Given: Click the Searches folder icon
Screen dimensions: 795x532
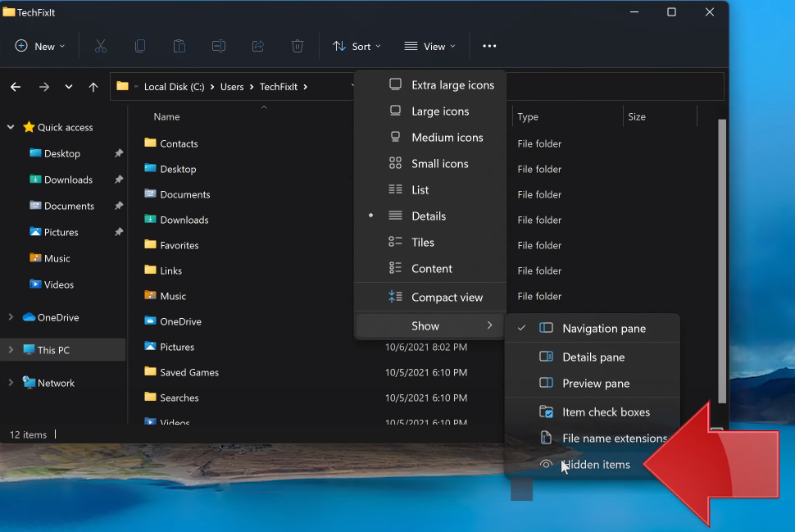Looking at the screenshot, I should [x=150, y=397].
